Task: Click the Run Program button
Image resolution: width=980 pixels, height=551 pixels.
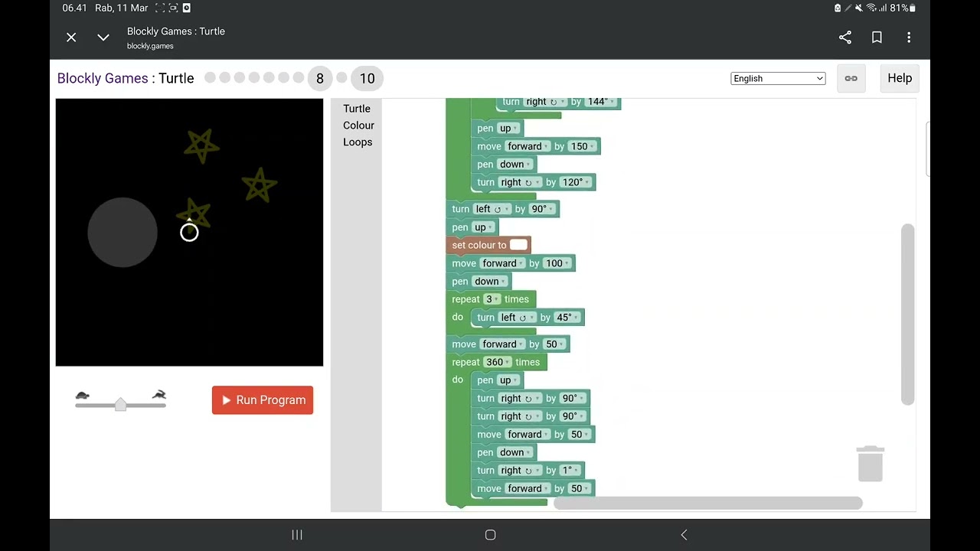Action: 263,400
